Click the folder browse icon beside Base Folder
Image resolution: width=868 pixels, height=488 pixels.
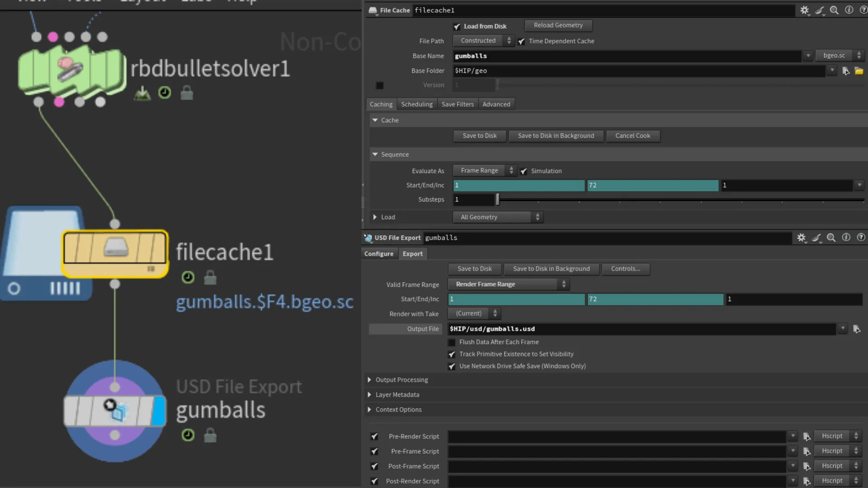click(x=859, y=71)
